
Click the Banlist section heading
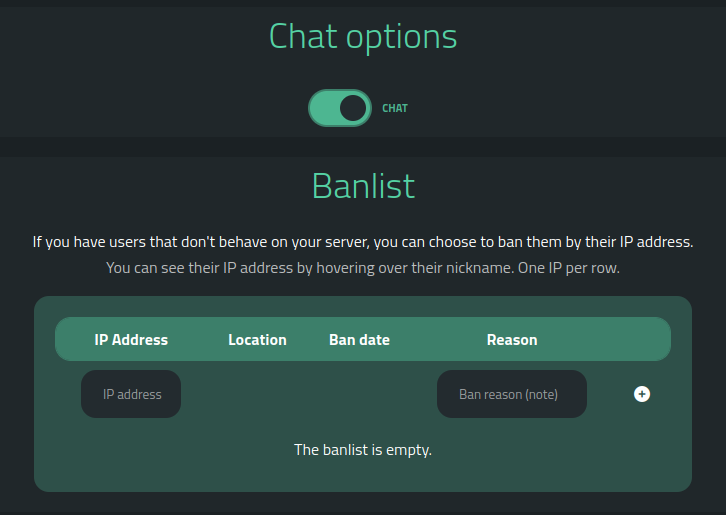[363, 186]
